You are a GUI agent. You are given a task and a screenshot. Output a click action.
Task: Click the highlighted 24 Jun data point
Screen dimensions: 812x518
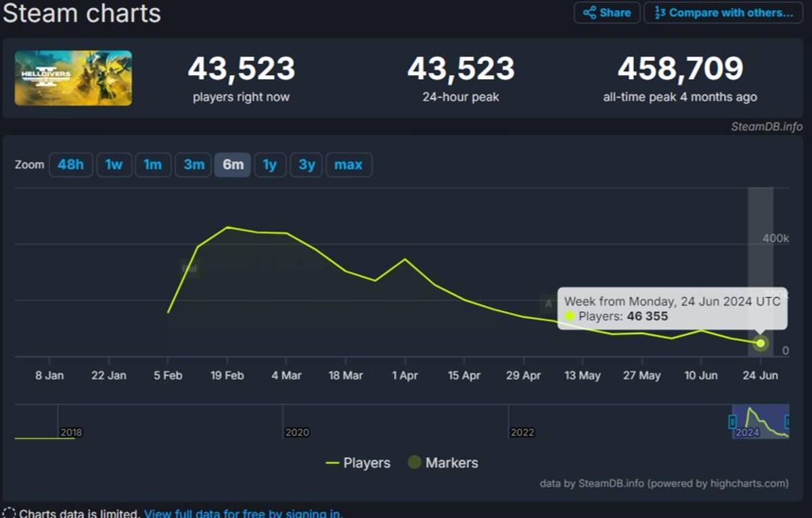(x=761, y=343)
